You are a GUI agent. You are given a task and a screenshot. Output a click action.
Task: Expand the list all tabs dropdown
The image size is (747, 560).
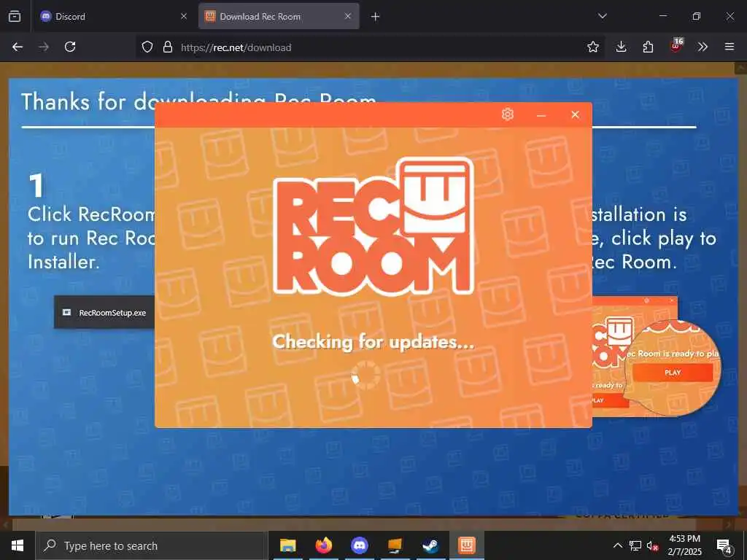(x=602, y=16)
